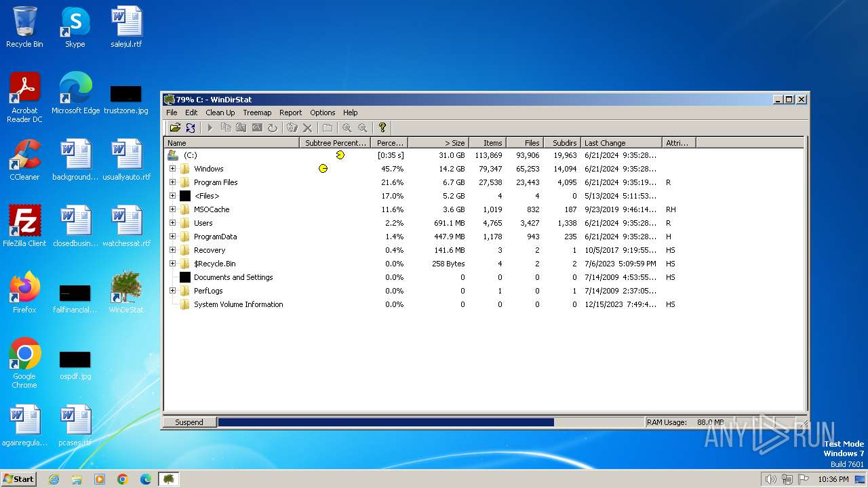Expand the MSOCache folder node
The width and height of the screenshot is (868, 488).
(x=172, y=209)
